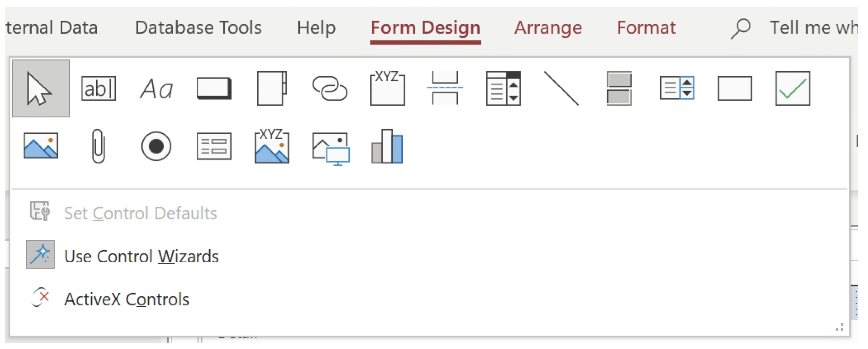Image resolution: width=868 pixels, height=349 pixels.
Task: Switch to the Database Tools tab
Action: pos(198,28)
